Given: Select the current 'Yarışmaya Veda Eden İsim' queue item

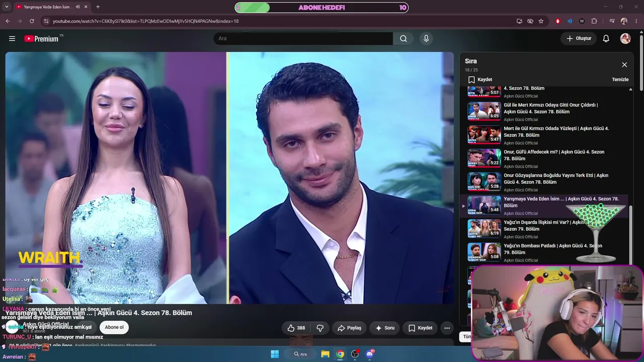Looking at the screenshot, I should (544, 206).
